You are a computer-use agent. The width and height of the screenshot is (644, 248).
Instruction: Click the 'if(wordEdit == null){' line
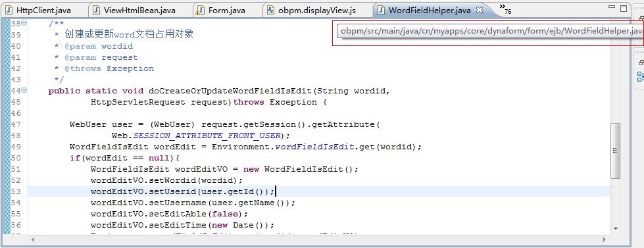tap(125, 158)
